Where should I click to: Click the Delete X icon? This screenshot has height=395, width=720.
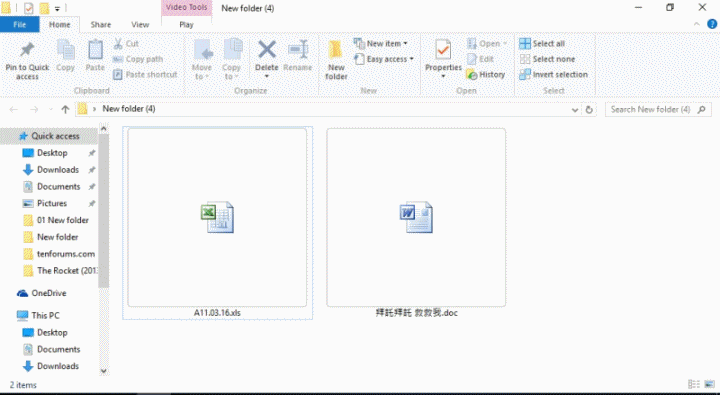266,50
